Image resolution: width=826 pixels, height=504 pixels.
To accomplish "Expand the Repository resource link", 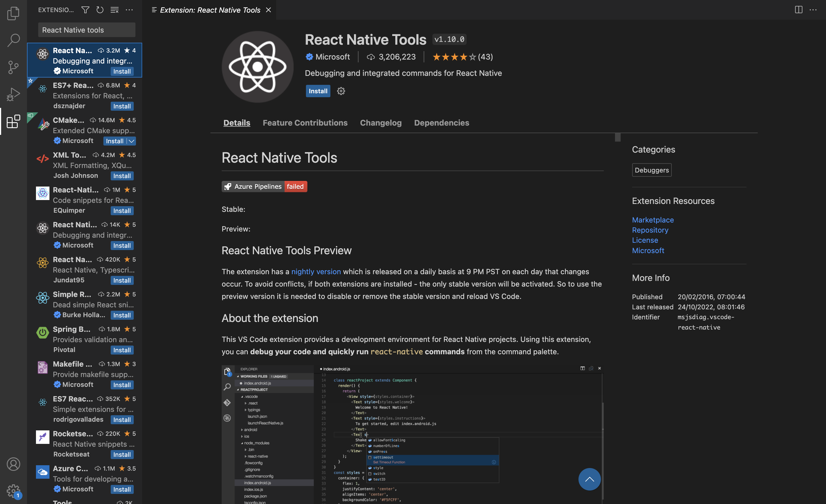I will 650,230.
